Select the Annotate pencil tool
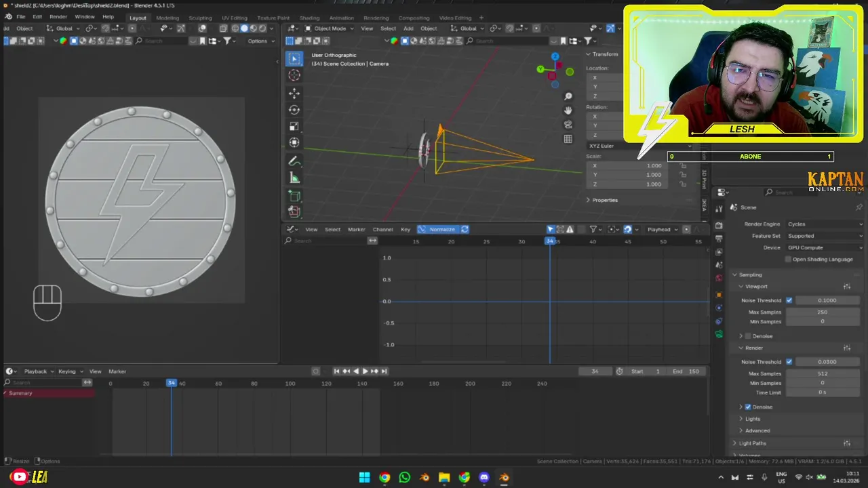The width and height of the screenshot is (868, 488). [x=294, y=161]
